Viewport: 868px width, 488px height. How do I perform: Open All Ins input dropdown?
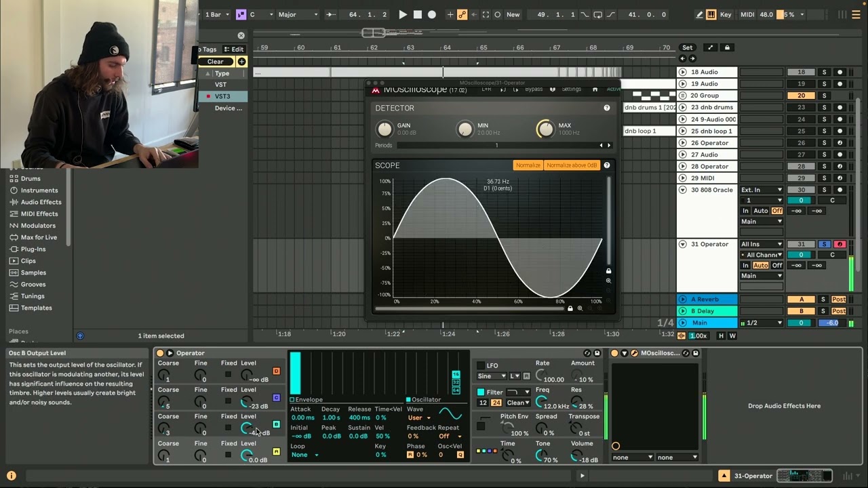coord(762,244)
